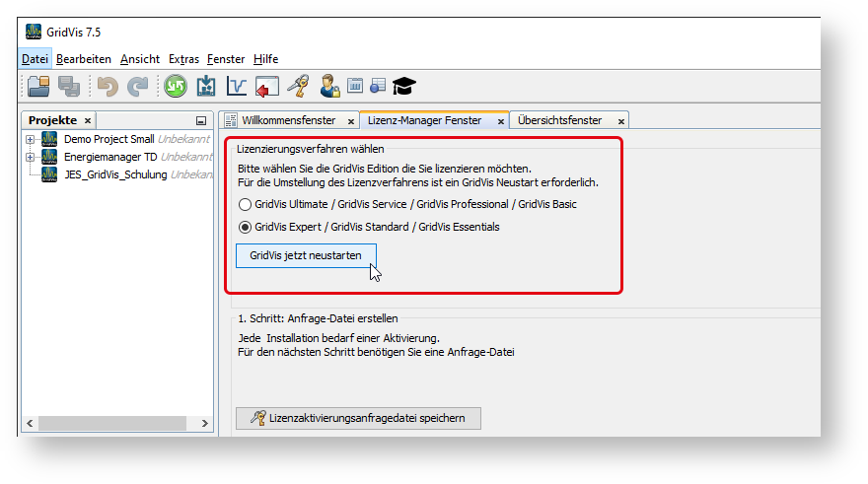Open the graph window icon
The width and height of the screenshot is (868, 484).
coord(237,87)
